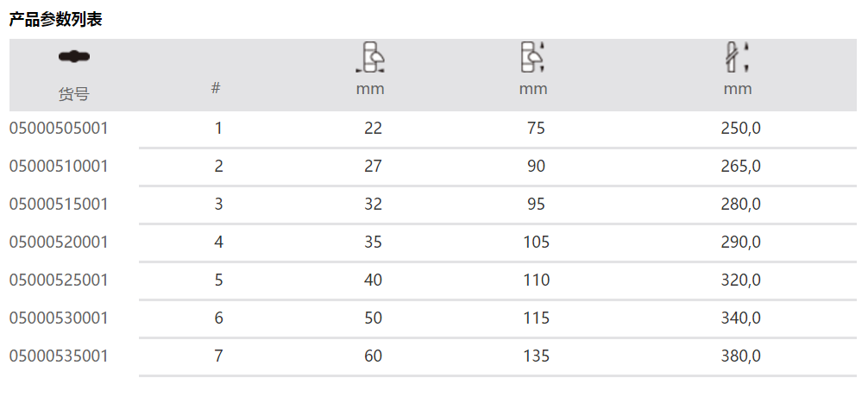Click the jaw height dimension icon
868x397 pixels.
point(533,58)
